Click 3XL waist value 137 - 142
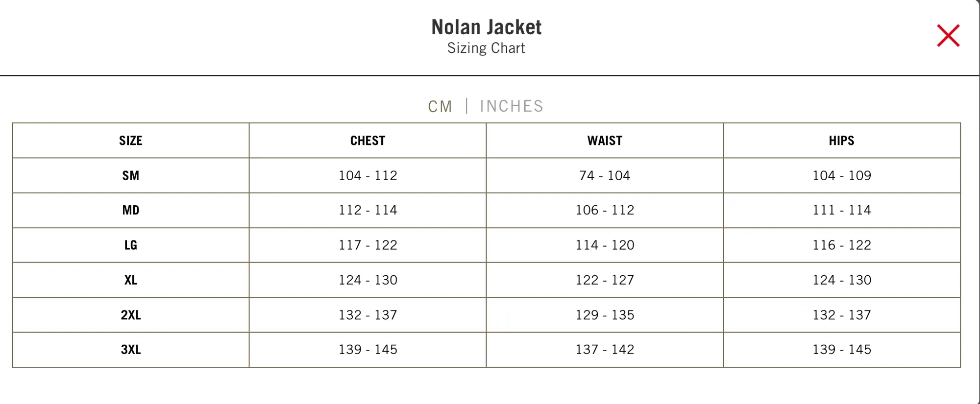 (x=605, y=350)
